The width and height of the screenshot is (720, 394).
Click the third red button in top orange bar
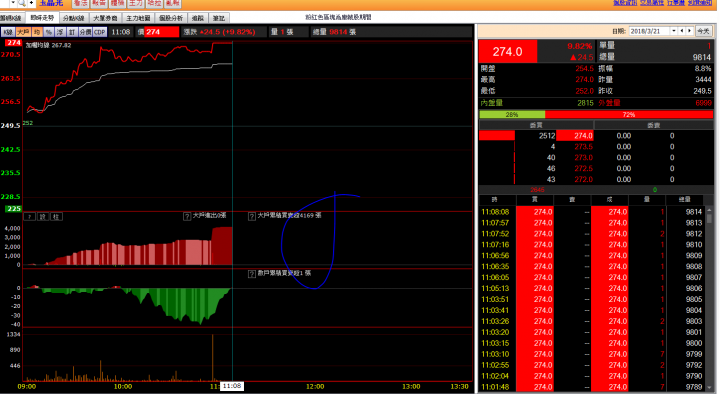(x=118, y=3)
